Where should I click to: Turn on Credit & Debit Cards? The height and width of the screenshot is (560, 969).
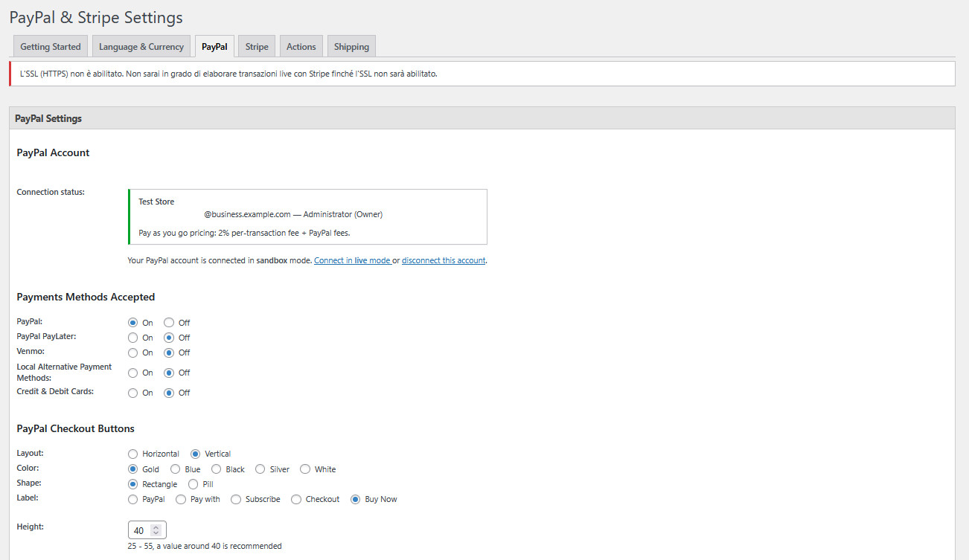(132, 393)
